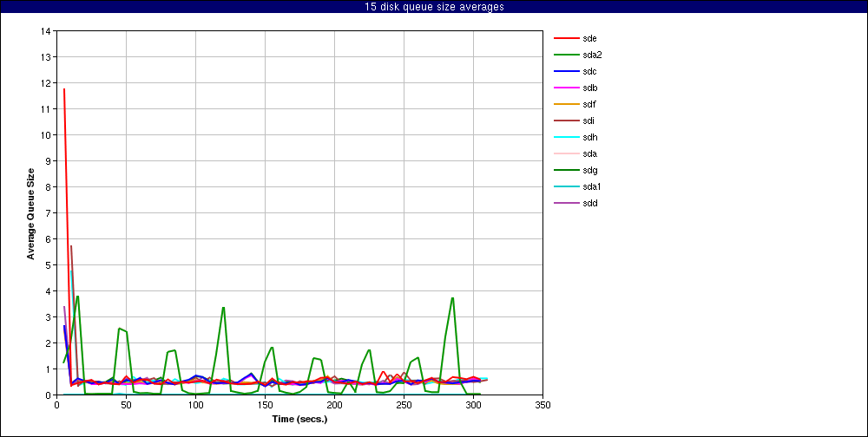868x437 pixels.
Task: Click the sda1 legend label
Action: [592, 187]
